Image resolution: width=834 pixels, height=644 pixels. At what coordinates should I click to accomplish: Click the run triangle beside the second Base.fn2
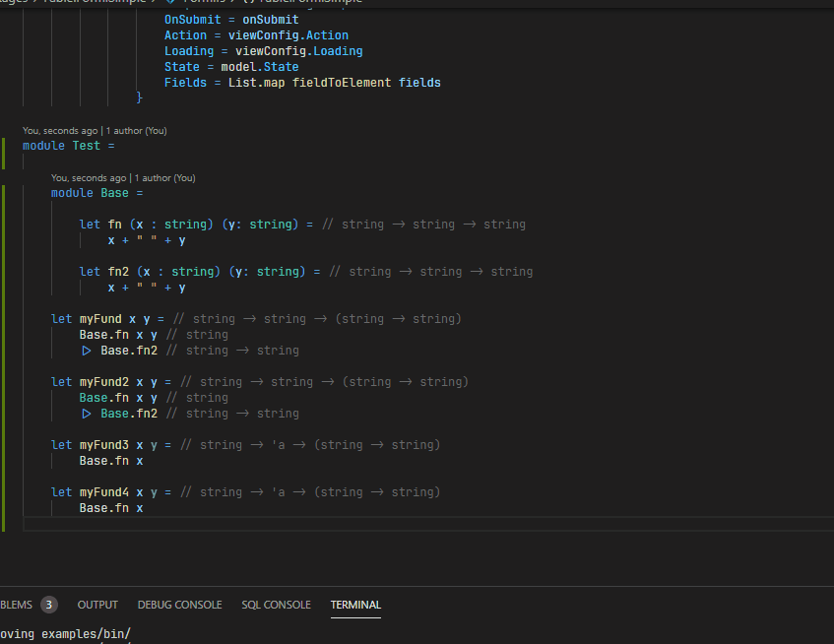click(x=87, y=413)
